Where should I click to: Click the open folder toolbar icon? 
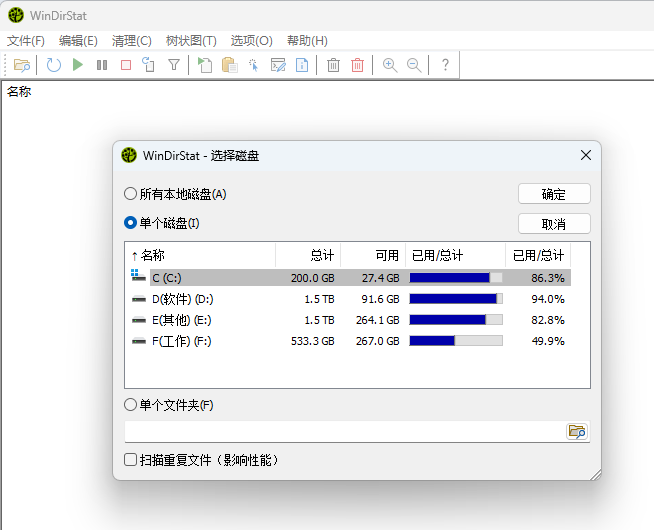point(22,65)
